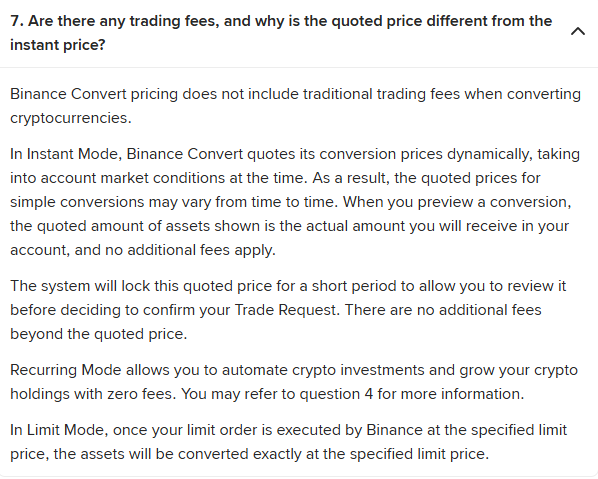Collapse question 7 using the chevron arrow
This screenshot has width=598, height=479.
click(578, 31)
